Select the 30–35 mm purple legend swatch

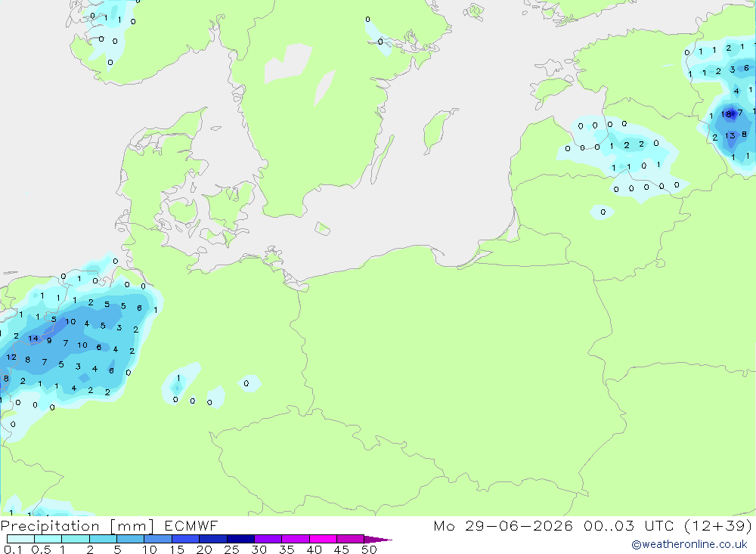(x=268, y=539)
